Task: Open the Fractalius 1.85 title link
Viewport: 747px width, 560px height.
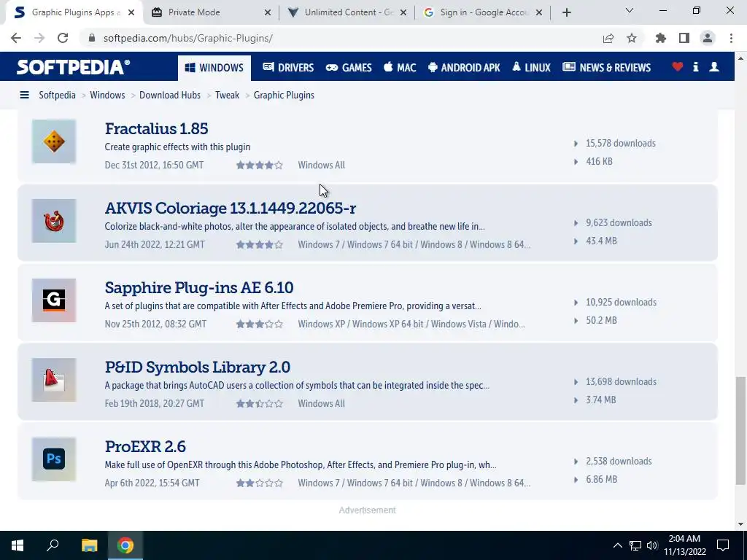Action: (156, 128)
